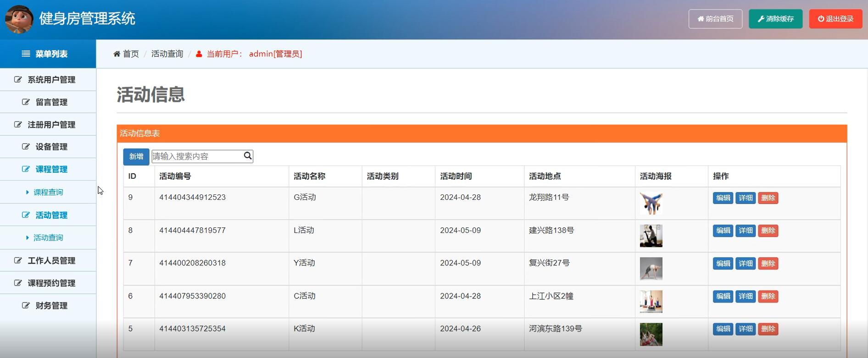The height and width of the screenshot is (358, 868).
Task: Click the edit icon next to 活动管理
Action: coord(26,215)
